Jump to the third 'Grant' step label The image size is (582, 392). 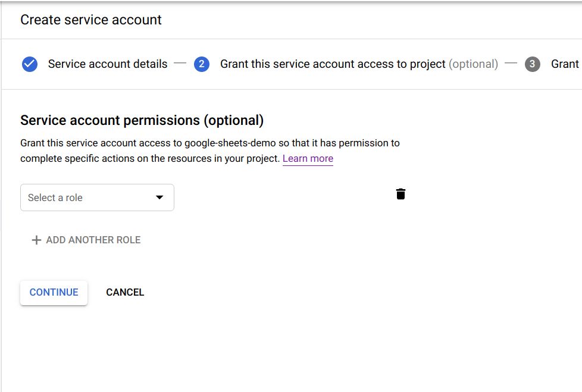[x=564, y=64]
